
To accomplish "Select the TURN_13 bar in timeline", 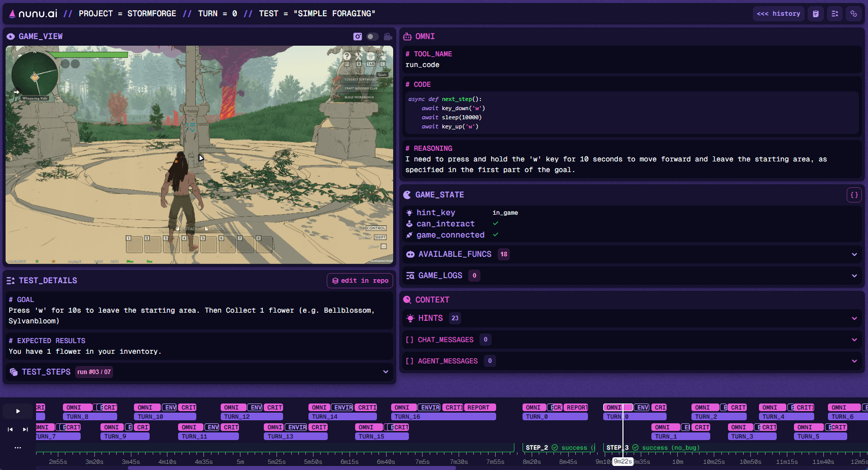I will coord(296,437).
